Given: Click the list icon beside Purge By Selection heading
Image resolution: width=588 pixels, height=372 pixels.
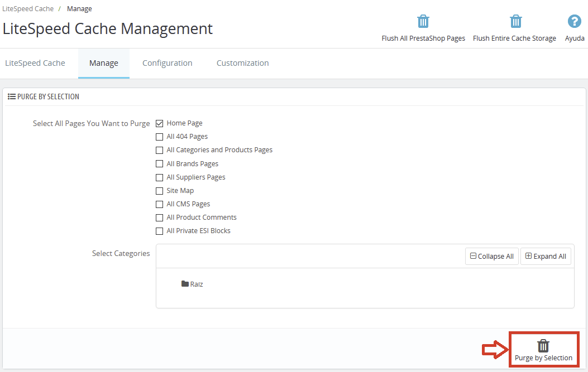Looking at the screenshot, I should click(x=12, y=96).
